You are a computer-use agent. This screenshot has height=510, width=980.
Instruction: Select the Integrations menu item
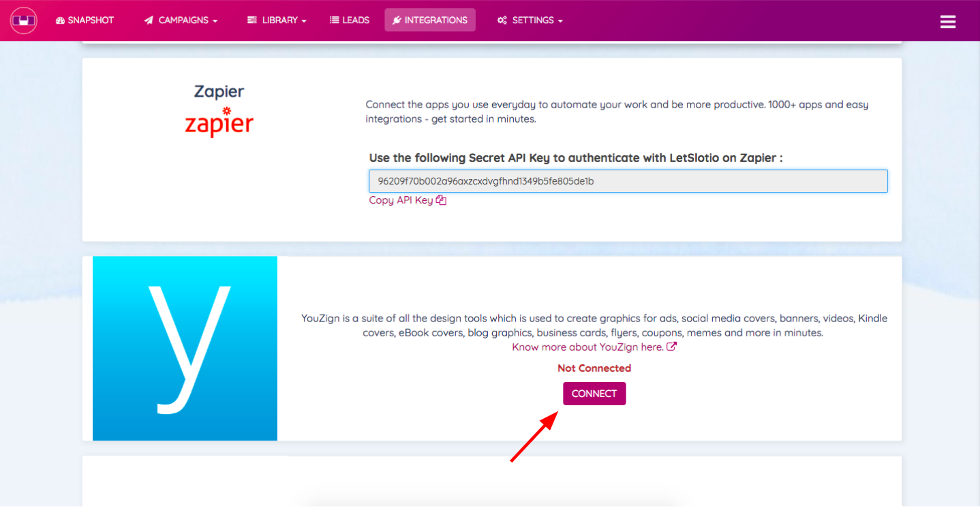430,20
